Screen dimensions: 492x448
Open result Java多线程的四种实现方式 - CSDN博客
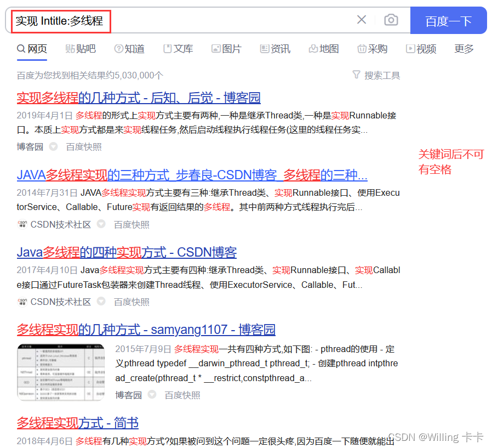[x=127, y=252]
